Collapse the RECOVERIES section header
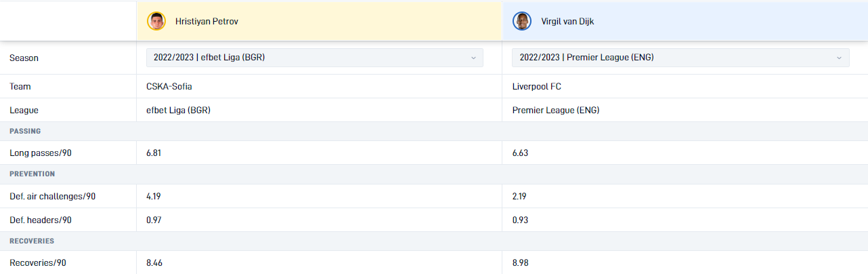 (x=434, y=241)
